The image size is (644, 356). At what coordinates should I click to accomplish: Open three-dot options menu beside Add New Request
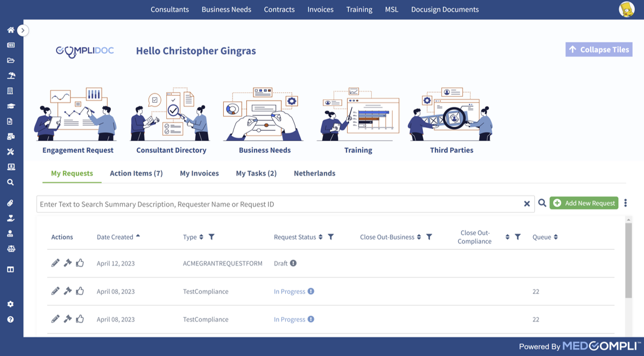(625, 203)
